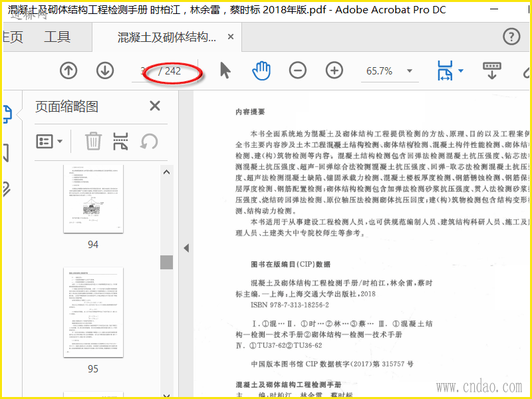Close the 混凝土及砌体结构 document tab
The width and height of the screenshot is (532, 399).
tap(231, 37)
